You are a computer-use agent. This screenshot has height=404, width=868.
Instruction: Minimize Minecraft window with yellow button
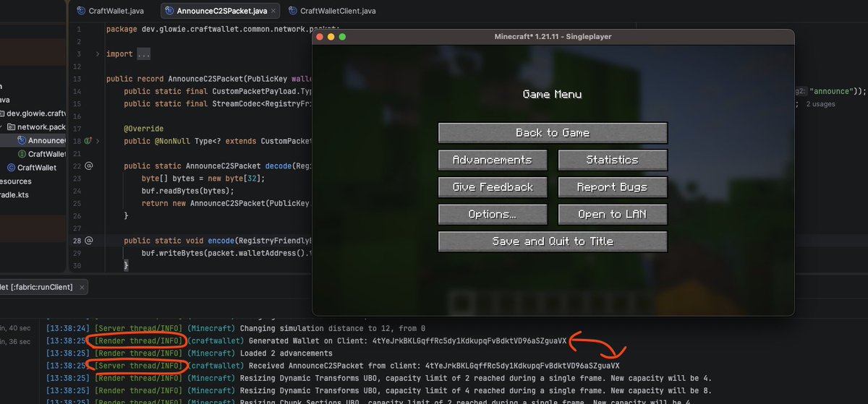point(331,37)
